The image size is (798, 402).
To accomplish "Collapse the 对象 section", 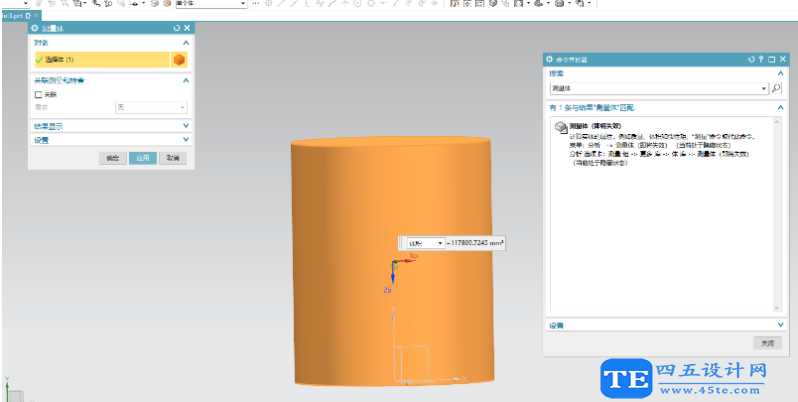I will (186, 44).
